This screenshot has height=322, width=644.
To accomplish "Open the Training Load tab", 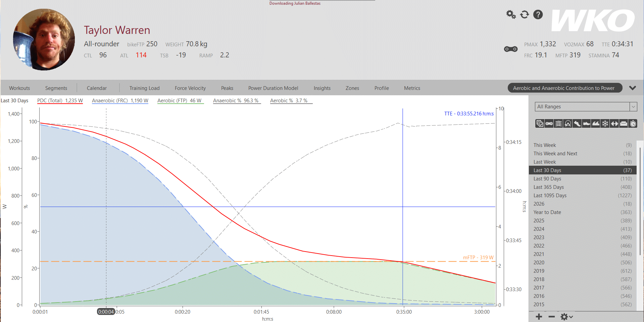I will coord(144,88).
